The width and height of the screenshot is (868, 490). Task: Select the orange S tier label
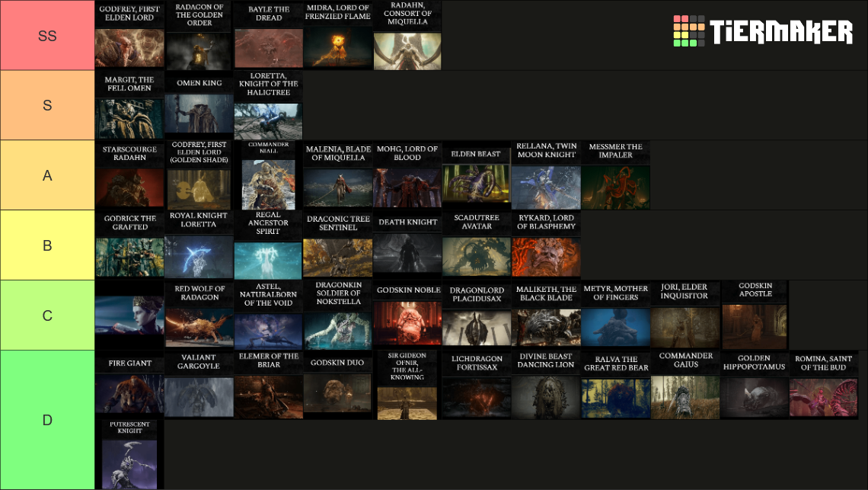(x=47, y=105)
